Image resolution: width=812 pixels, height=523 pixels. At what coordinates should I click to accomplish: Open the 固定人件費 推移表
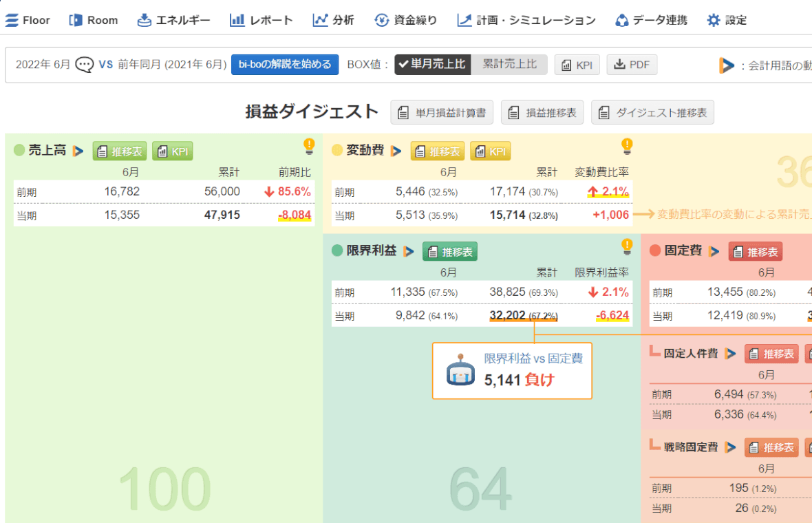point(771,354)
